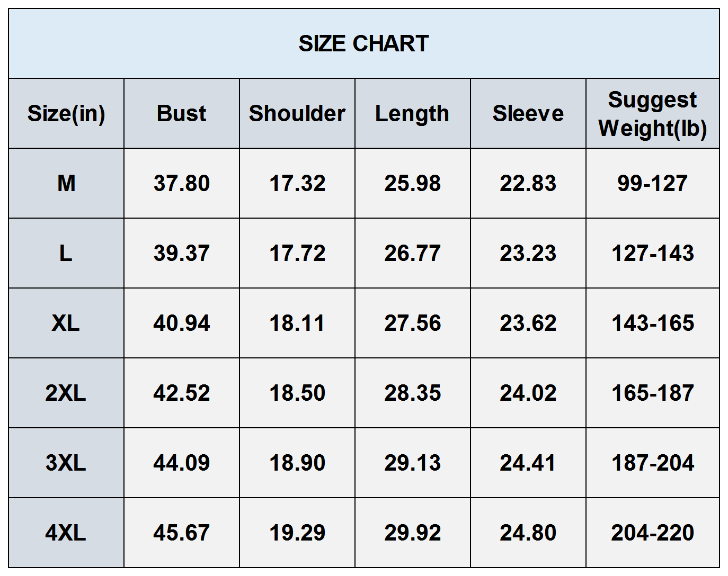Select the sleeve value 22.83
728x576 pixels.
(x=528, y=183)
